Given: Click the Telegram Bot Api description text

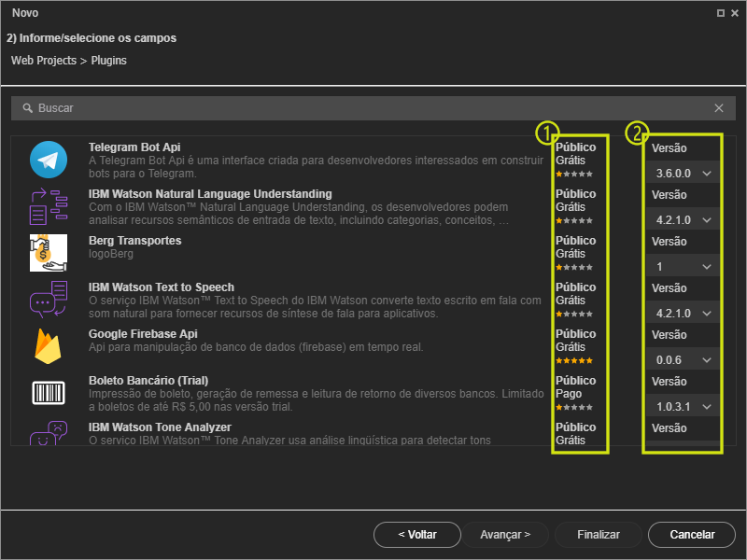Looking at the screenshot, I should click(316, 167).
